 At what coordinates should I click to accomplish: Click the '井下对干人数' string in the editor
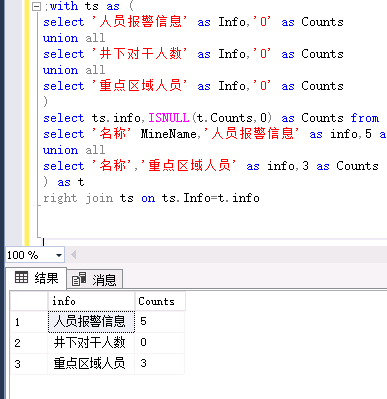[140, 54]
